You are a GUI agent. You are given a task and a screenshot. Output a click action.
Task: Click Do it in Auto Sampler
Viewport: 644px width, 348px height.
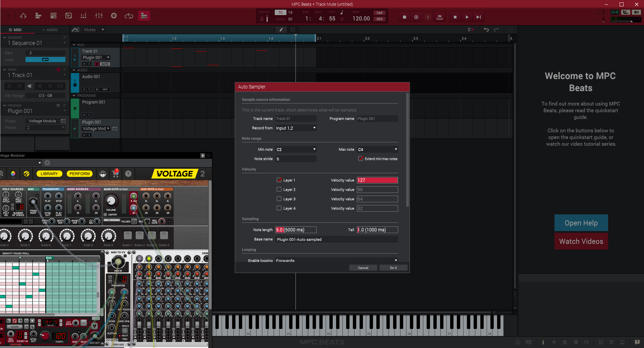click(393, 268)
